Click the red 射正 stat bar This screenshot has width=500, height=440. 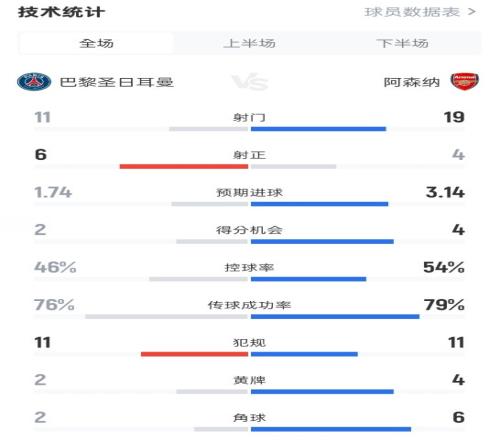click(x=184, y=166)
